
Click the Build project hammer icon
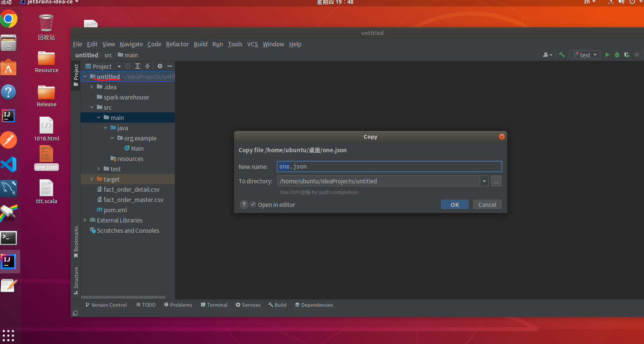[562, 55]
